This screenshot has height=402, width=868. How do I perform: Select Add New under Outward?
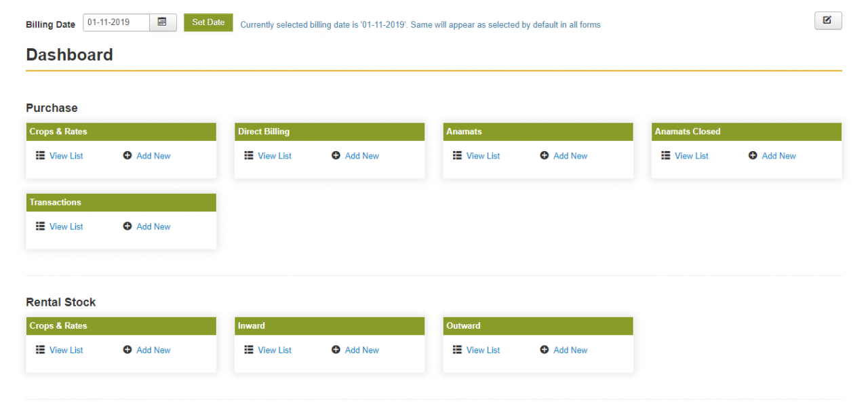point(570,350)
